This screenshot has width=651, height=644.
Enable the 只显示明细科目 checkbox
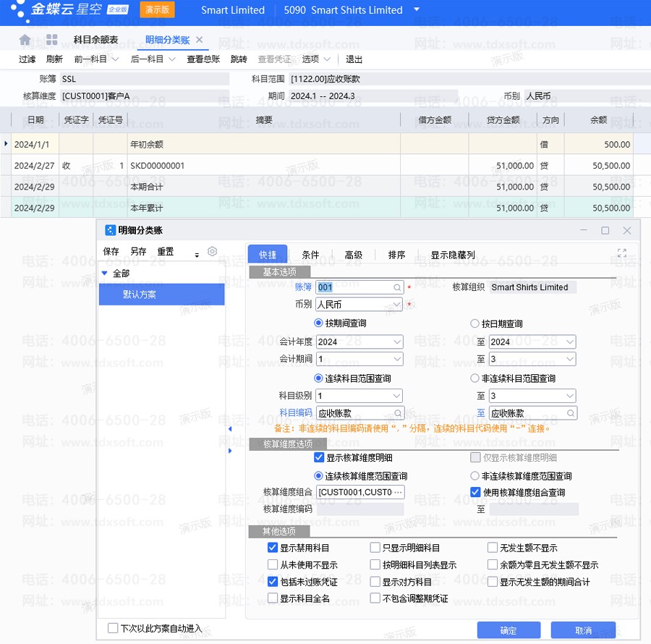tap(375, 548)
